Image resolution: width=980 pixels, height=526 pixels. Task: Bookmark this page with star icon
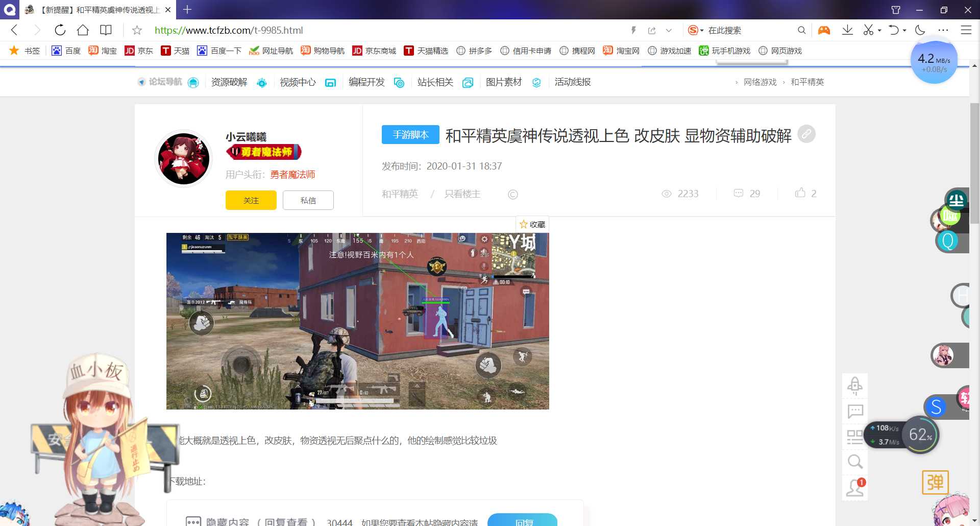137,30
